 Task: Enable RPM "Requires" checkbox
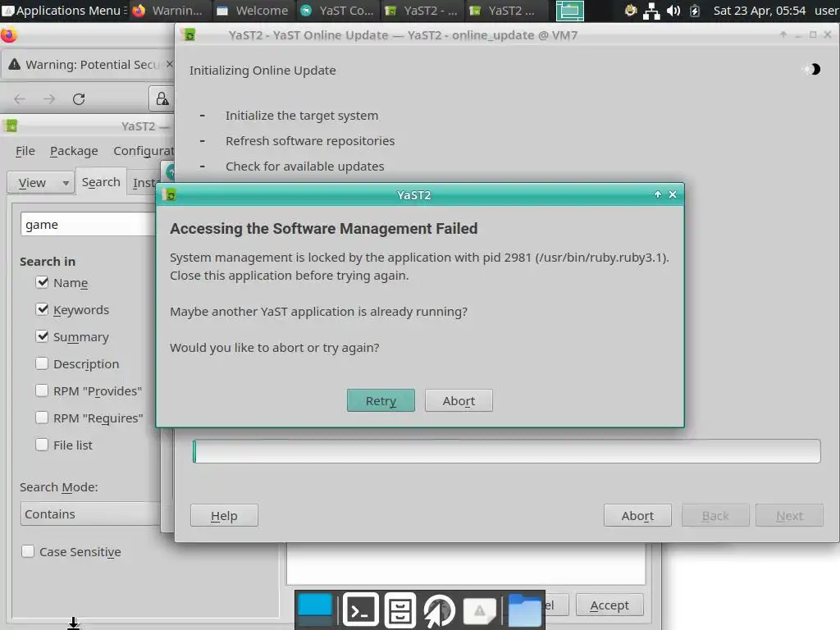click(x=42, y=418)
